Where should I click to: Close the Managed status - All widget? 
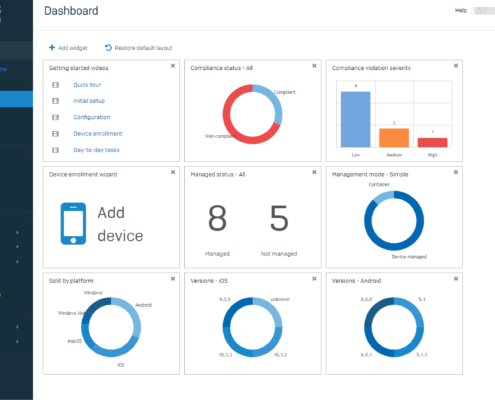(x=314, y=172)
